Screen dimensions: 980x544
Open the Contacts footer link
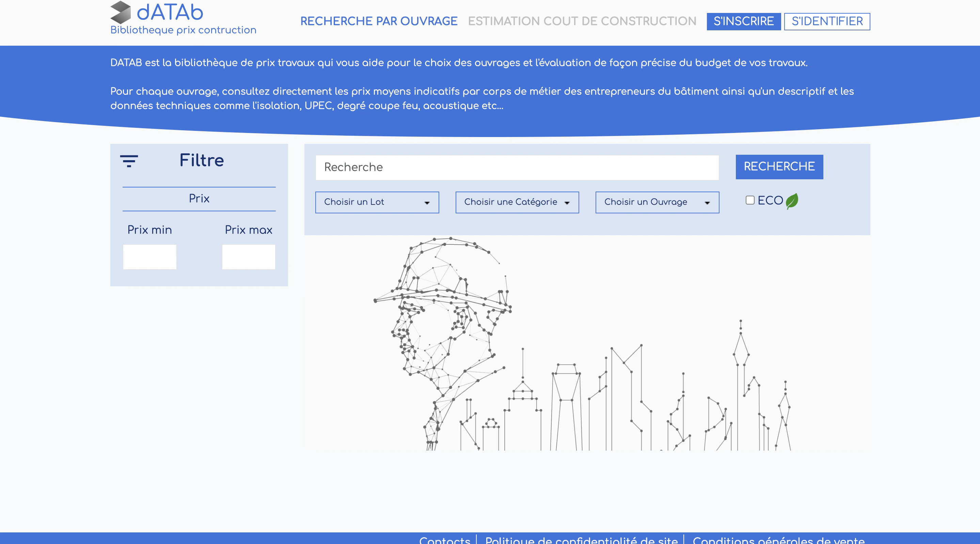pos(445,540)
